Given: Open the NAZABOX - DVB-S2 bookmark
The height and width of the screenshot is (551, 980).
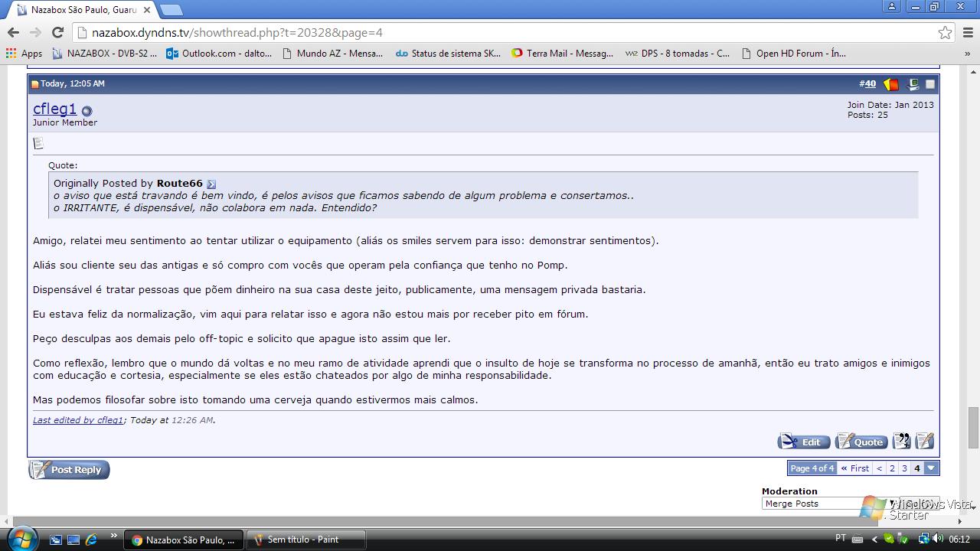Looking at the screenshot, I should tap(104, 54).
